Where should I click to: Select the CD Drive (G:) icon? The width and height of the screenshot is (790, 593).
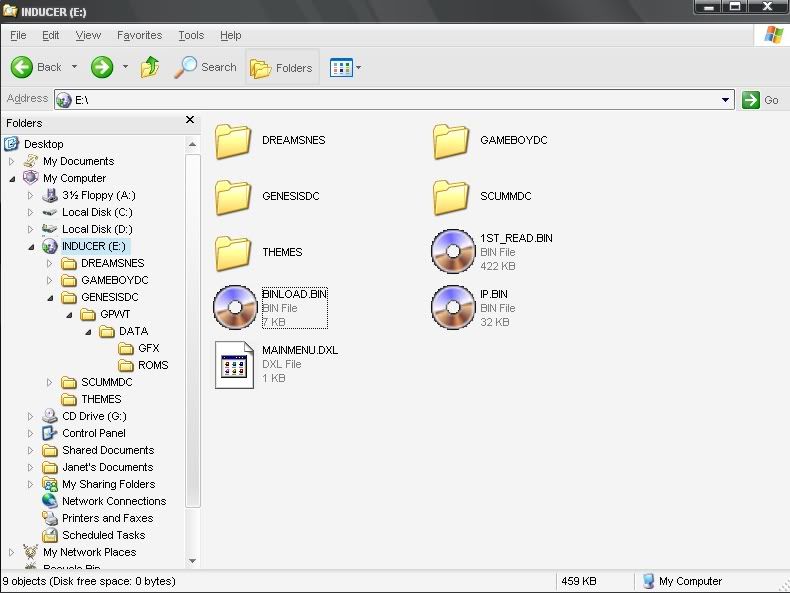(49, 416)
